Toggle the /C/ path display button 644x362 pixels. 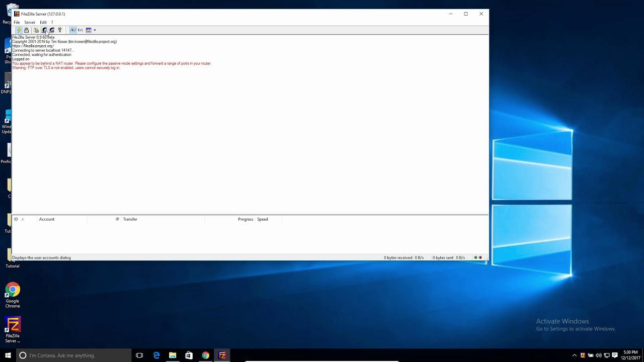click(x=73, y=30)
